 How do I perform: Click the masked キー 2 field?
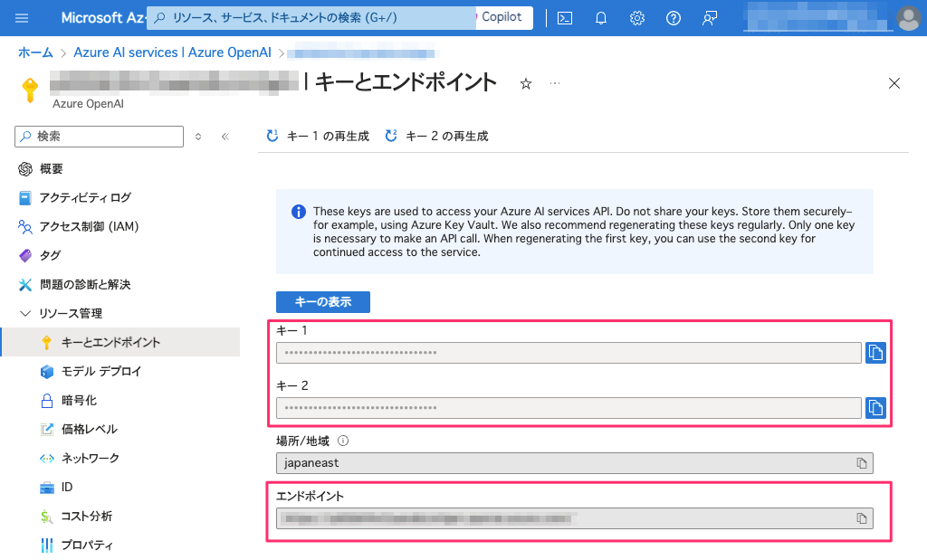click(569, 408)
